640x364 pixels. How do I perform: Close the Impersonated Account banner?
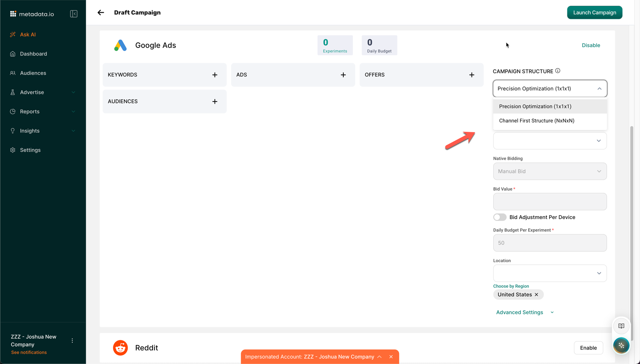tap(391, 357)
